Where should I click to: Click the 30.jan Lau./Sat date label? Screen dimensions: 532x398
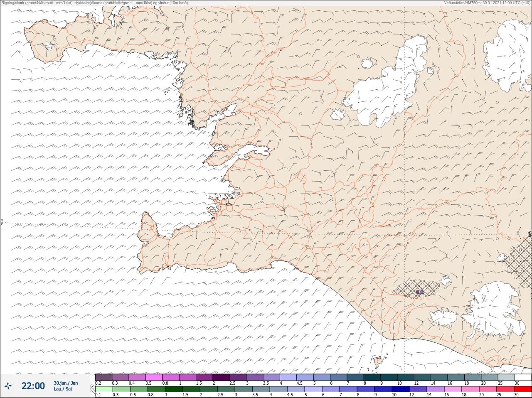point(66,386)
